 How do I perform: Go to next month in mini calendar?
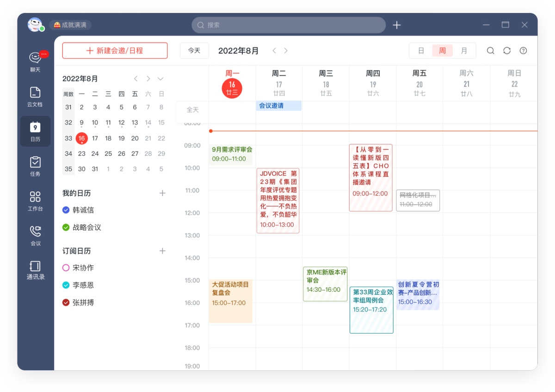(x=148, y=79)
